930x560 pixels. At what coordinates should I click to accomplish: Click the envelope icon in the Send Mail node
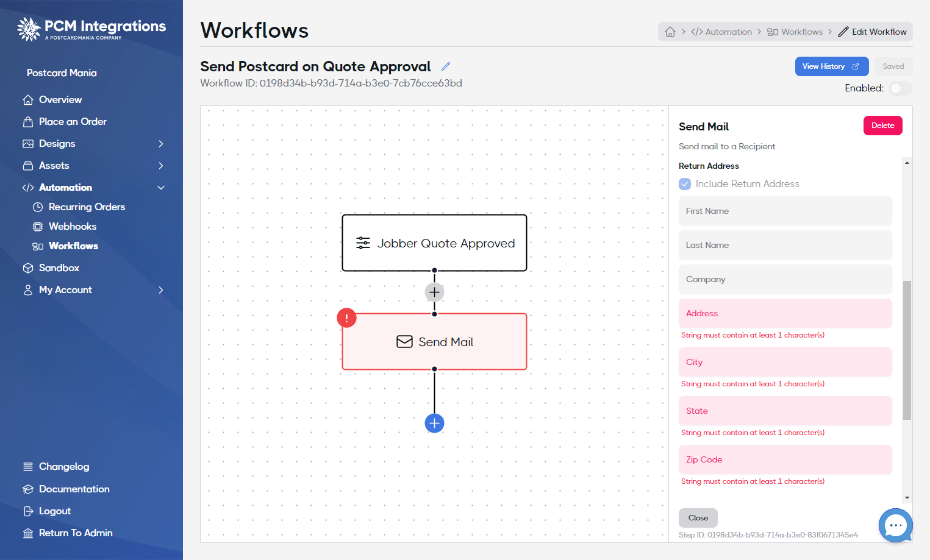404,342
